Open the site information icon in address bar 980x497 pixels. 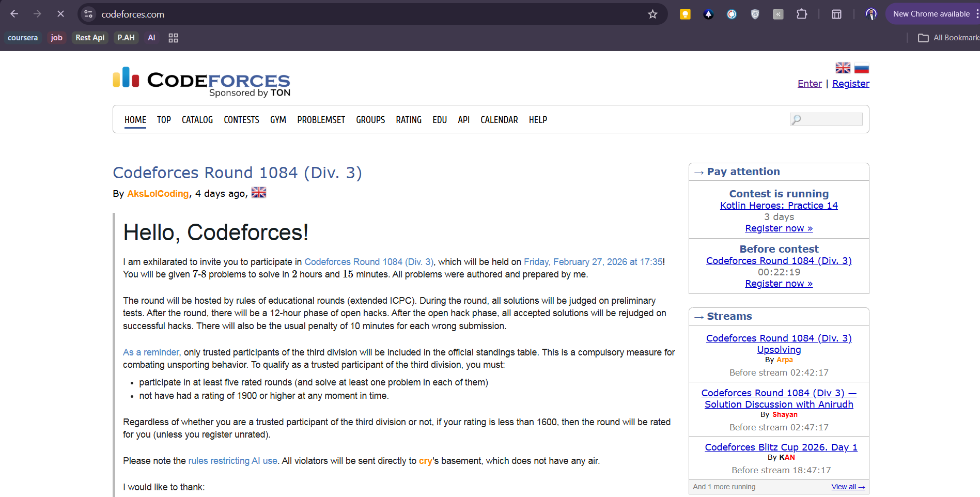(x=89, y=14)
